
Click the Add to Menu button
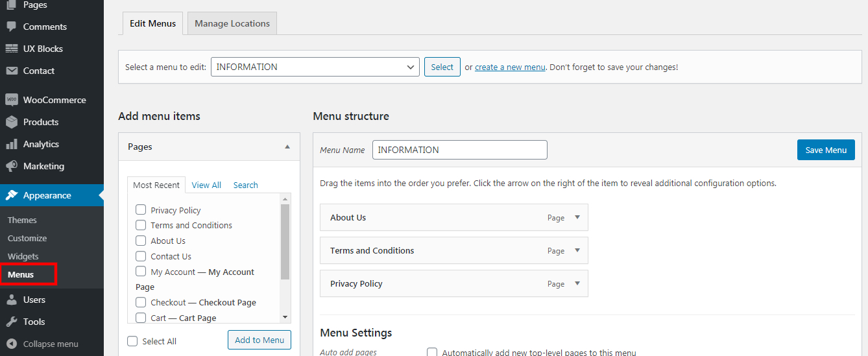point(259,340)
